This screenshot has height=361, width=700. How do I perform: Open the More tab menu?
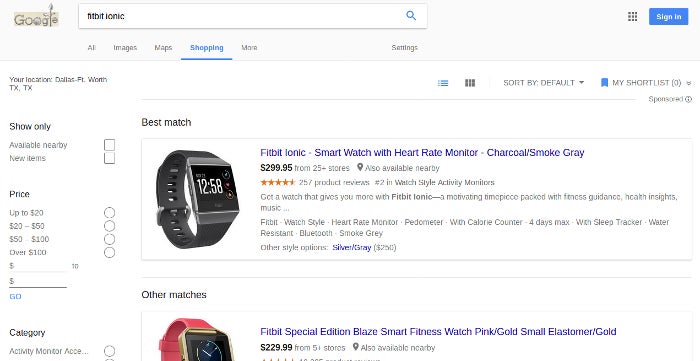pos(249,47)
